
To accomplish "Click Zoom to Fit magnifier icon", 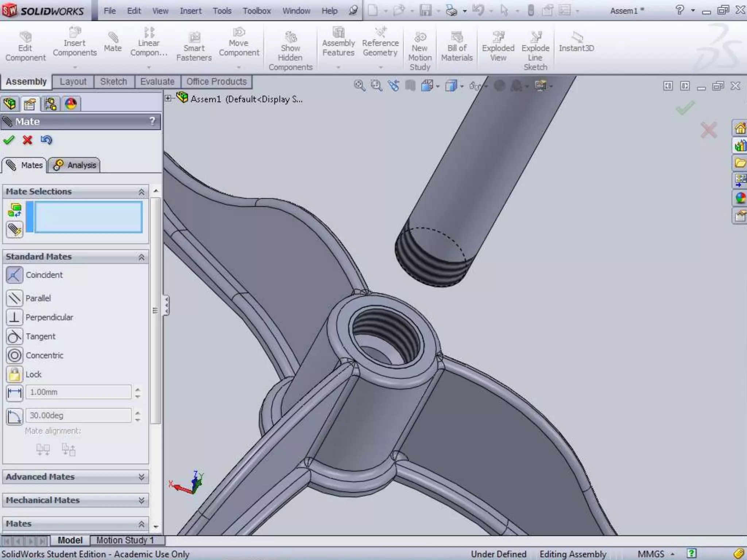I will [x=359, y=86].
